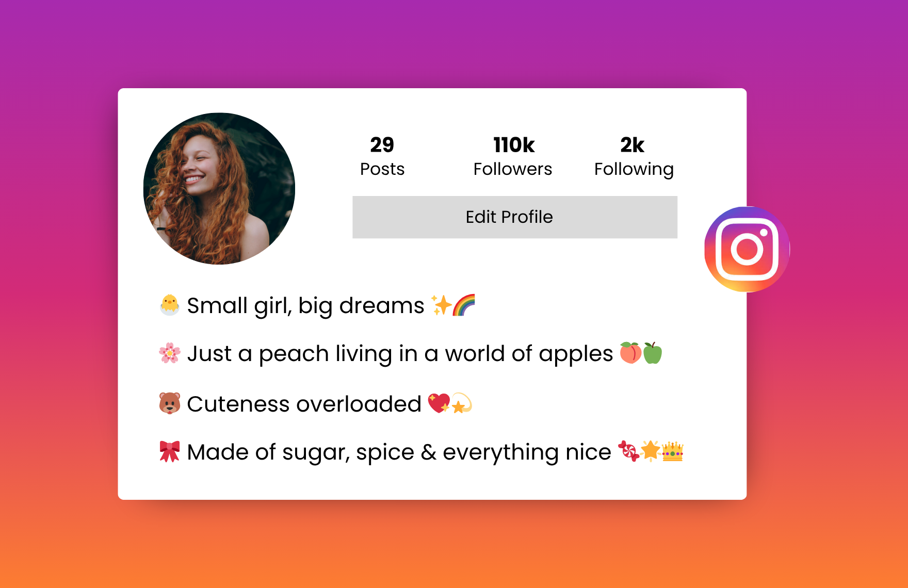Click the 'Small girl, big dreams' bio line

tap(317, 305)
